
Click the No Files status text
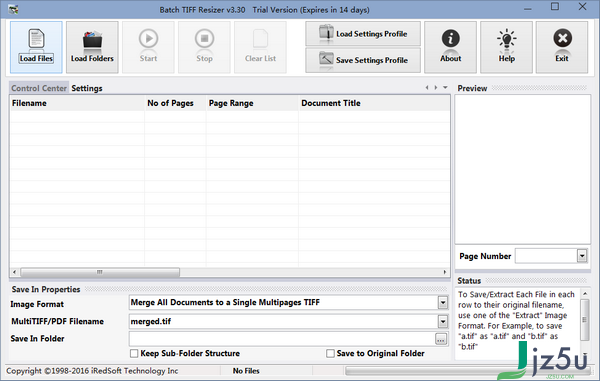(246, 371)
